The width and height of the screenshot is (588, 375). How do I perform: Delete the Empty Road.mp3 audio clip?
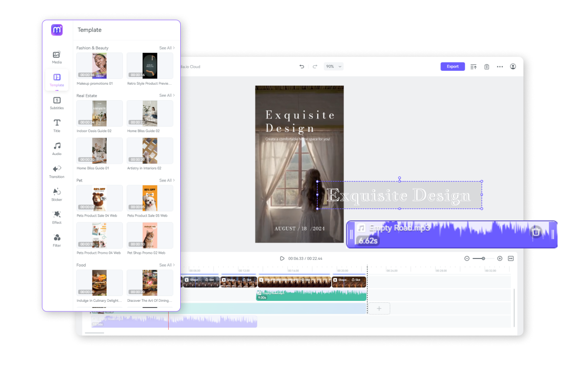pos(536,233)
